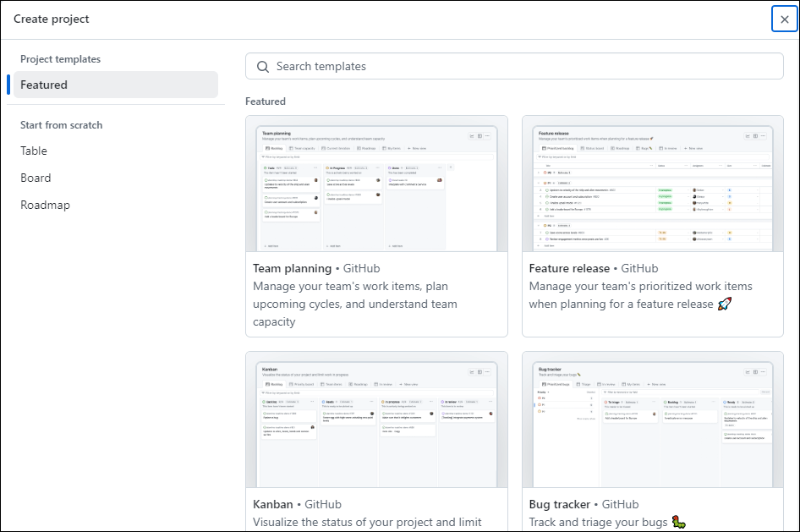
Task: Open the Team planning template preview image
Action: coord(376,186)
